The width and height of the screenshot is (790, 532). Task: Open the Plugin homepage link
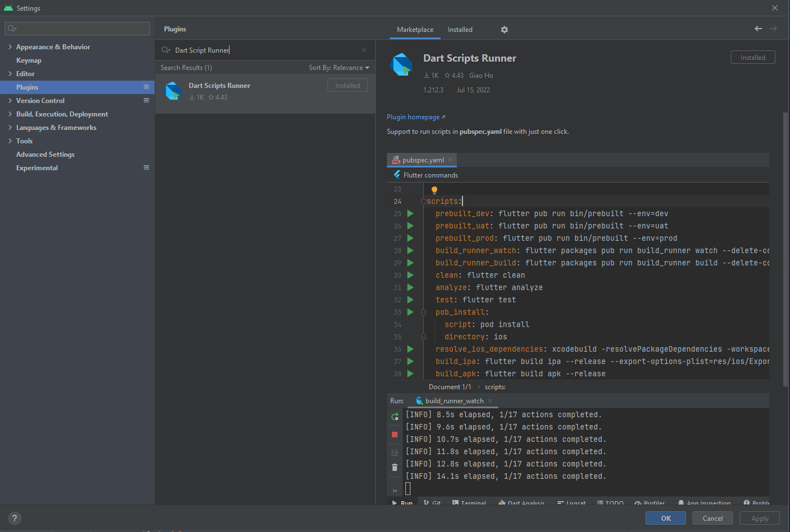(416, 117)
